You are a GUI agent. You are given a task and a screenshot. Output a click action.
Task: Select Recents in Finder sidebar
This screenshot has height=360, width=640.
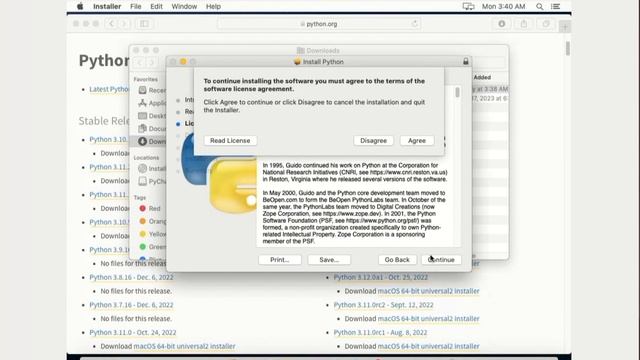(x=152, y=90)
